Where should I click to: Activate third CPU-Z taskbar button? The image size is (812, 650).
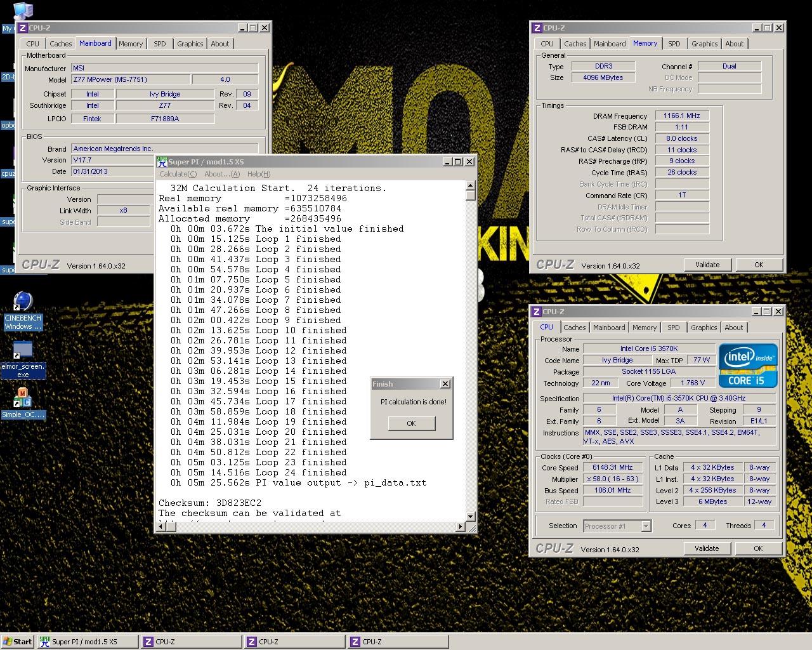click(x=397, y=641)
